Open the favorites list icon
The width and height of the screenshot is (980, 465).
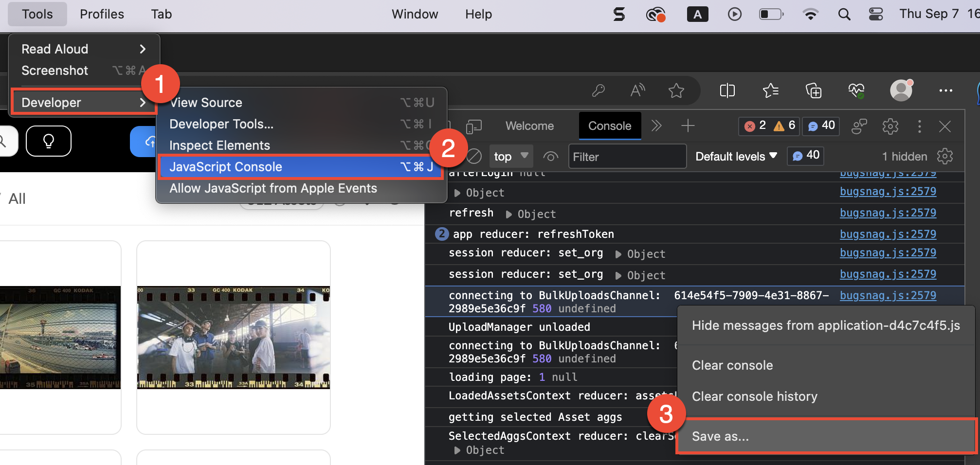pos(770,90)
